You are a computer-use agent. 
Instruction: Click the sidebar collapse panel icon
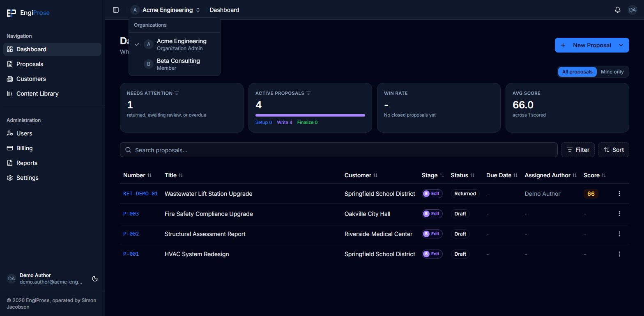tap(116, 10)
